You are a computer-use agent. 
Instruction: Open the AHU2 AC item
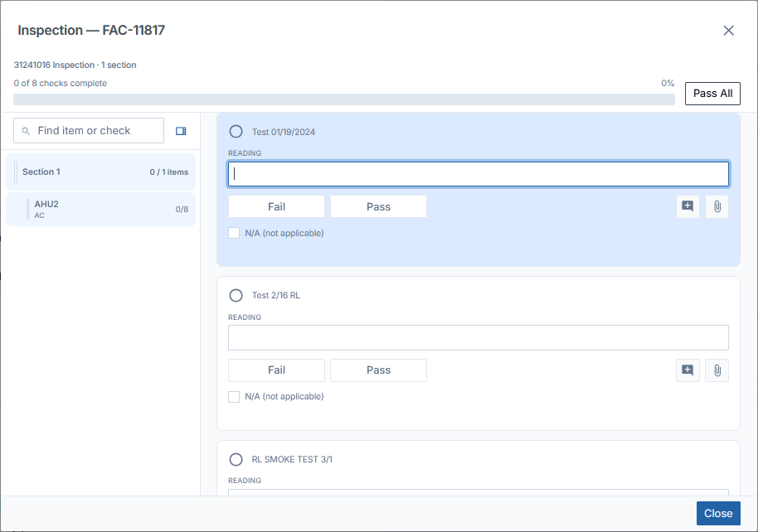coord(100,209)
